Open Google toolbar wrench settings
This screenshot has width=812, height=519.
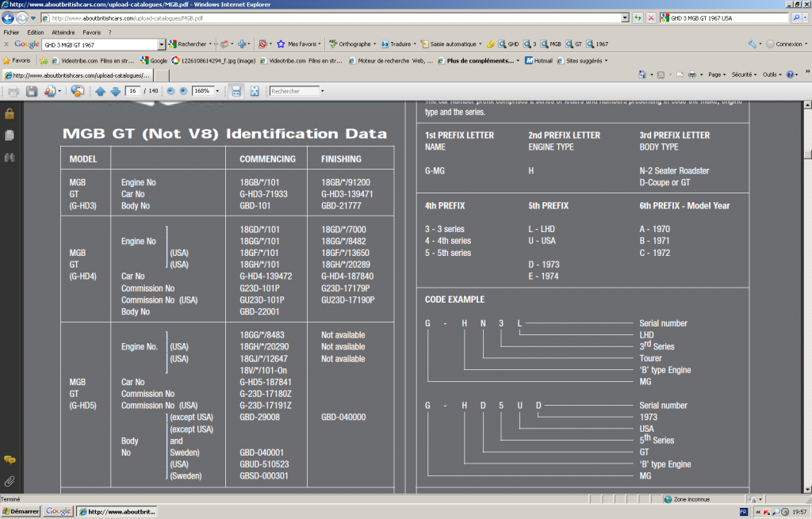[x=753, y=44]
